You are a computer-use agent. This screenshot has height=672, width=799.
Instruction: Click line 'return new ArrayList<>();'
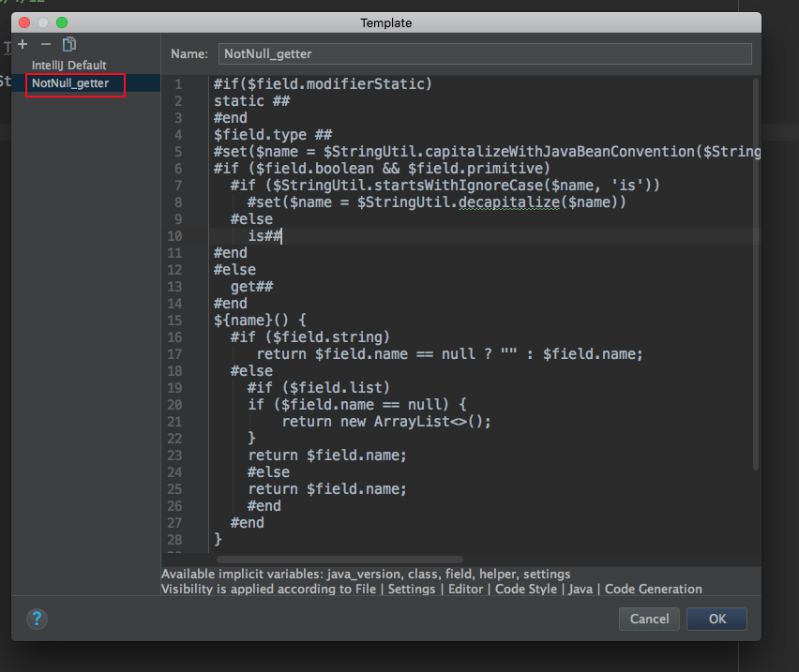(386, 422)
